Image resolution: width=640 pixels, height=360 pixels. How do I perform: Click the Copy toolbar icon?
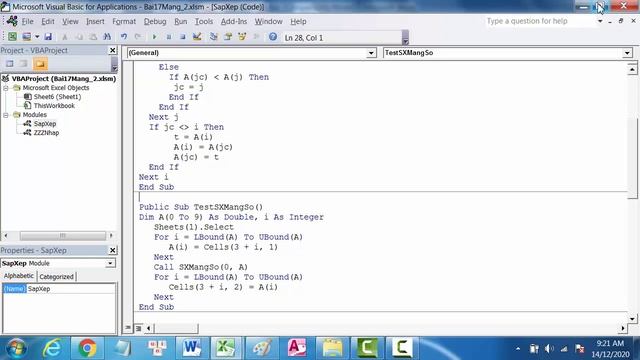[x=79, y=37]
